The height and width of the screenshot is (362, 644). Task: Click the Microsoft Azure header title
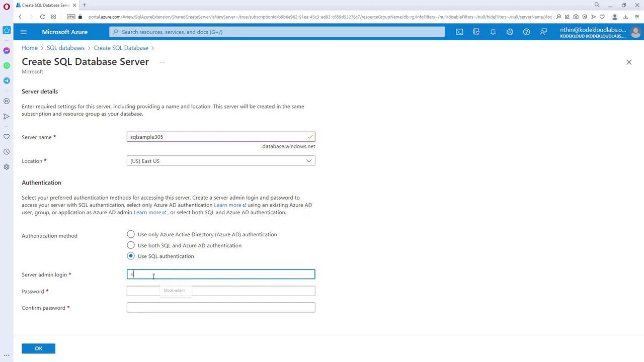(65, 32)
